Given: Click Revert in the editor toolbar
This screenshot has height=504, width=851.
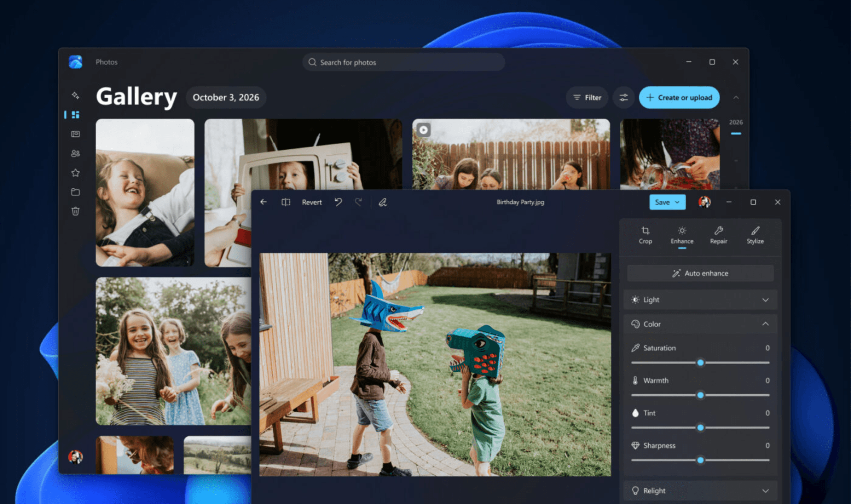Looking at the screenshot, I should pyautogui.click(x=311, y=203).
